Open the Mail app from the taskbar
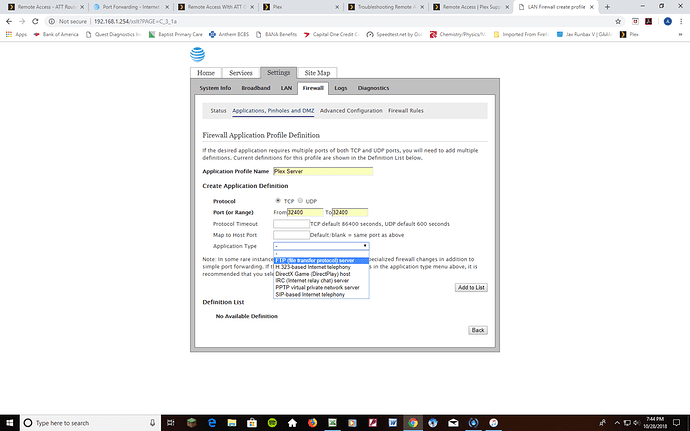The height and width of the screenshot is (431, 690). tap(453, 423)
